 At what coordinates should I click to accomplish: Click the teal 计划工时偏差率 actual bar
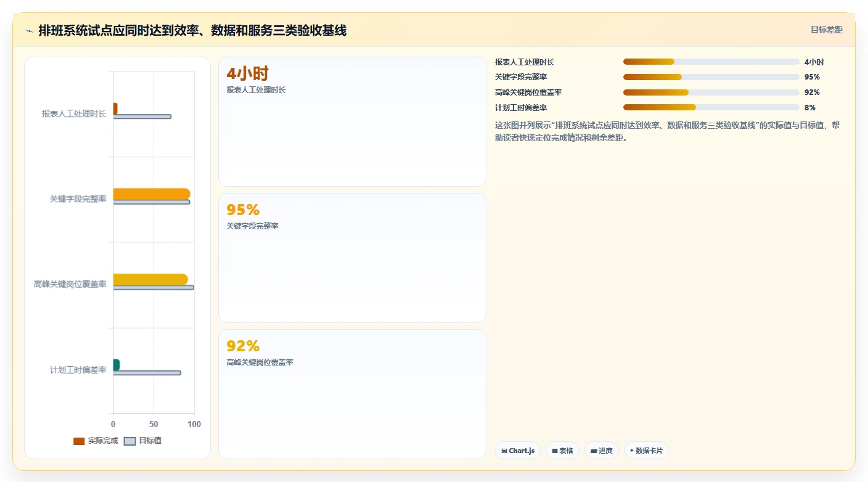pyautogui.click(x=117, y=365)
